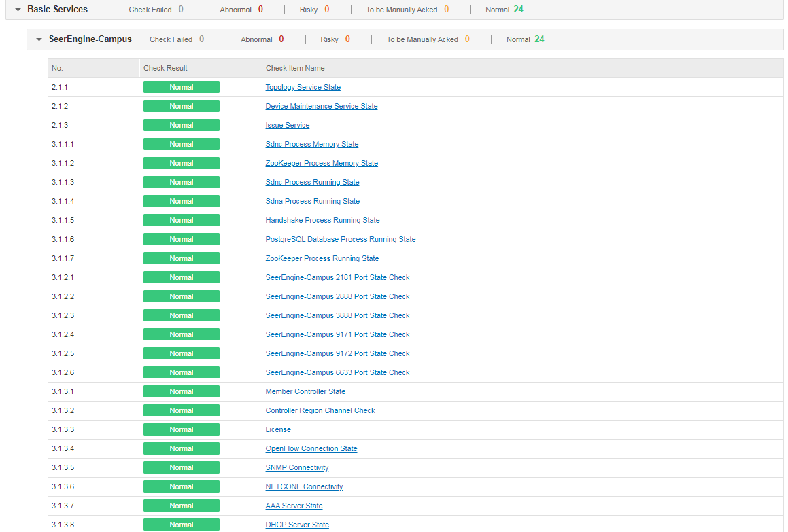This screenshot has height=532, width=788.
Task: Click Normal badge for row 3.1.2.1
Action: click(182, 277)
